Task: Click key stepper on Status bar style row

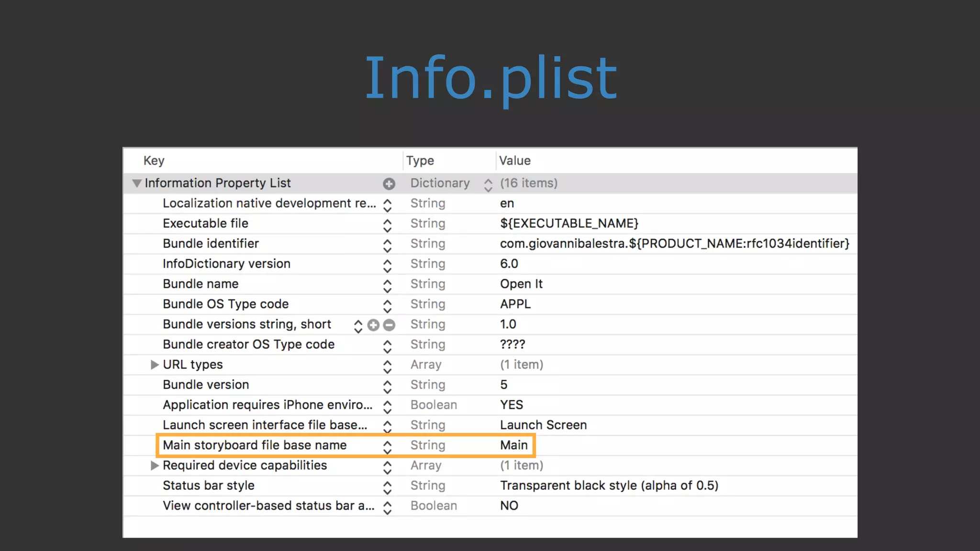Action: pos(387,487)
